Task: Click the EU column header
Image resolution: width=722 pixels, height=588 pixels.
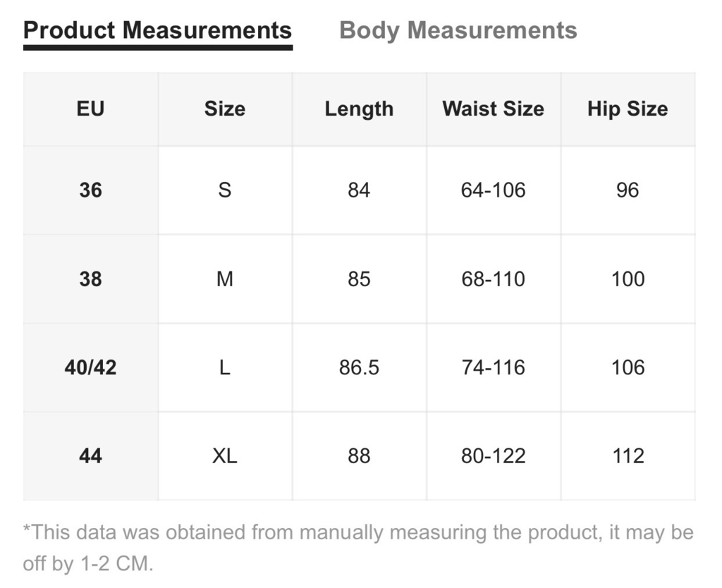Action: (91, 109)
